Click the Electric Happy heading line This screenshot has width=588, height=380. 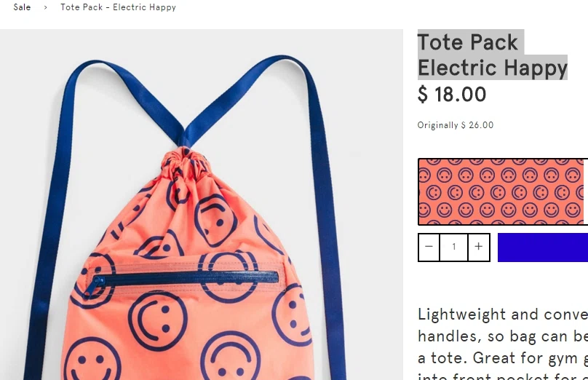coord(493,68)
